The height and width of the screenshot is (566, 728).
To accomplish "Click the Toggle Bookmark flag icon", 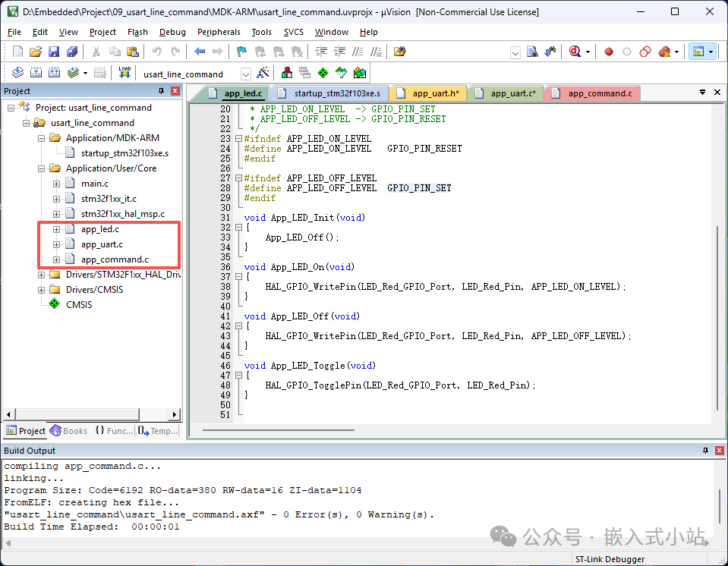I will tap(241, 52).
